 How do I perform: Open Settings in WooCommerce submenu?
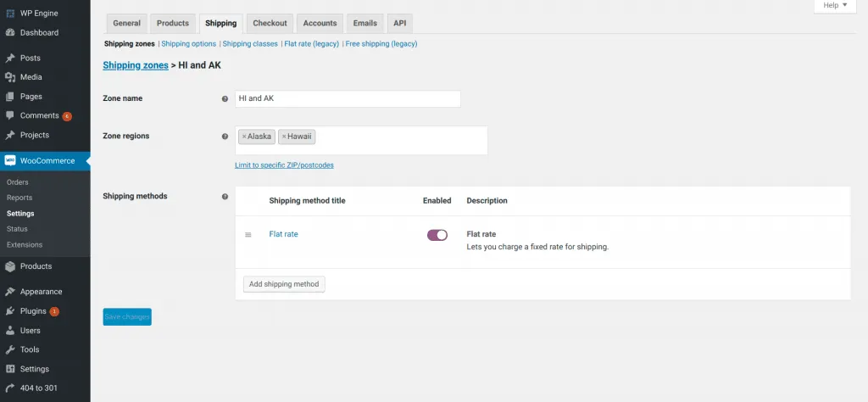(x=20, y=213)
